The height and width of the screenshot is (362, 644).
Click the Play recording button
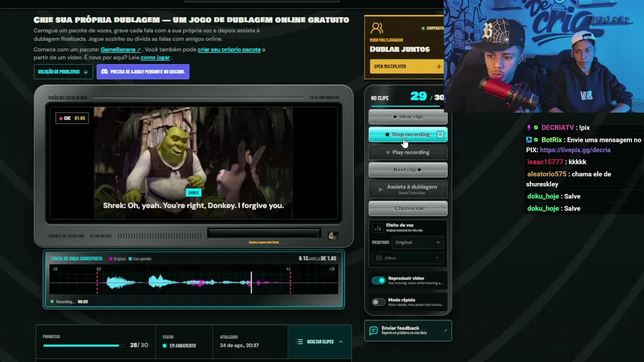click(x=408, y=152)
